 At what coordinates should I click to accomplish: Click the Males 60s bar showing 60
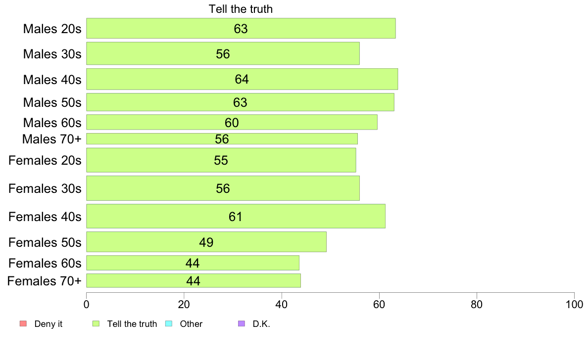pyautogui.click(x=232, y=122)
